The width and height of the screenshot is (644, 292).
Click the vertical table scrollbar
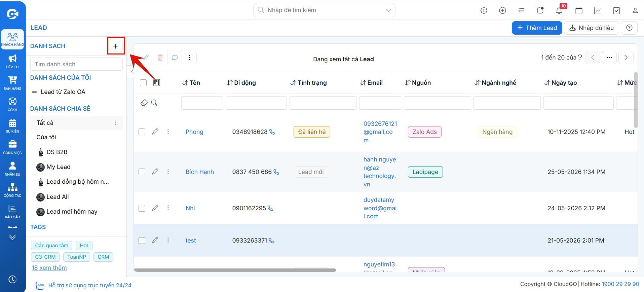coord(635,100)
